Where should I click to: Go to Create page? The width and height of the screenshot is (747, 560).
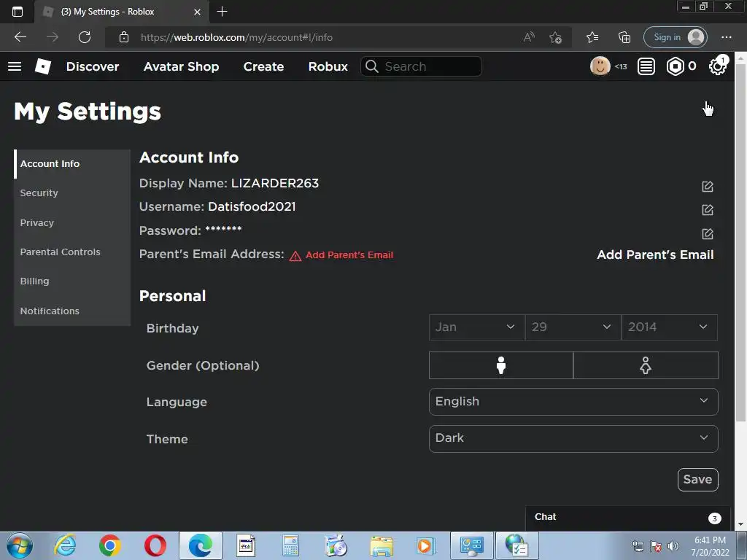[x=263, y=66]
